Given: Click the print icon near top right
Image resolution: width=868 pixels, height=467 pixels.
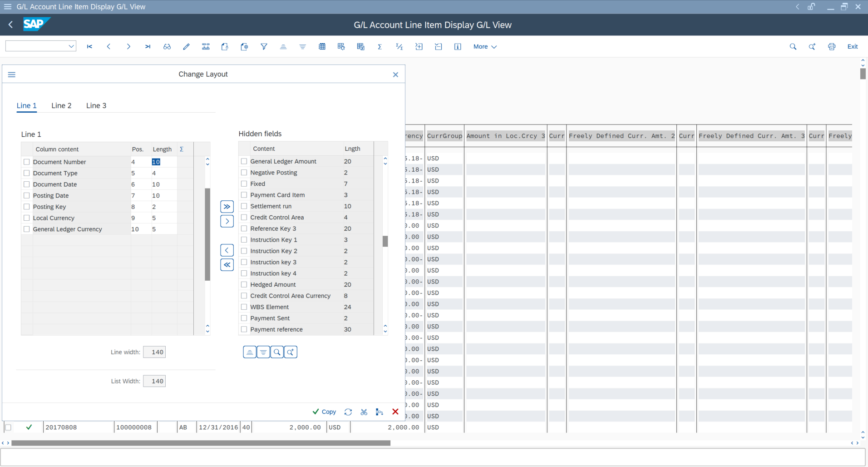Looking at the screenshot, I should (832, 46).
